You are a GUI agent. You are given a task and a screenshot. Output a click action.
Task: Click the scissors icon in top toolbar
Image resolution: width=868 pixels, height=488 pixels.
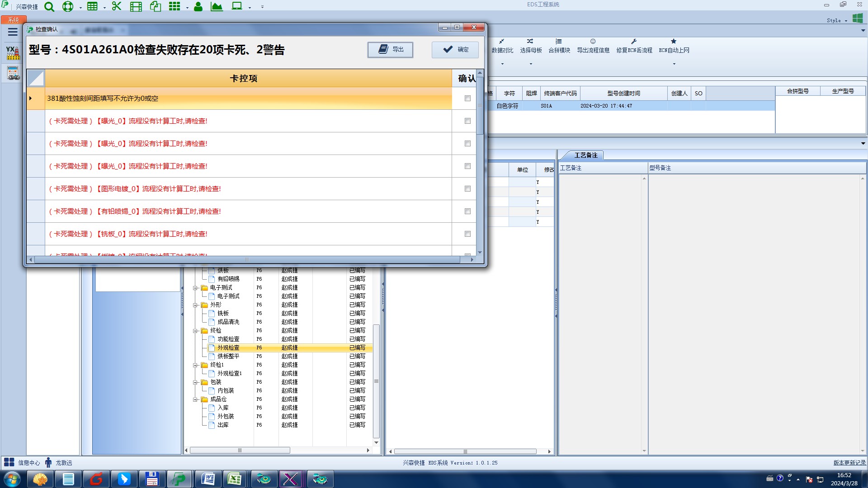tap(117, 6)
